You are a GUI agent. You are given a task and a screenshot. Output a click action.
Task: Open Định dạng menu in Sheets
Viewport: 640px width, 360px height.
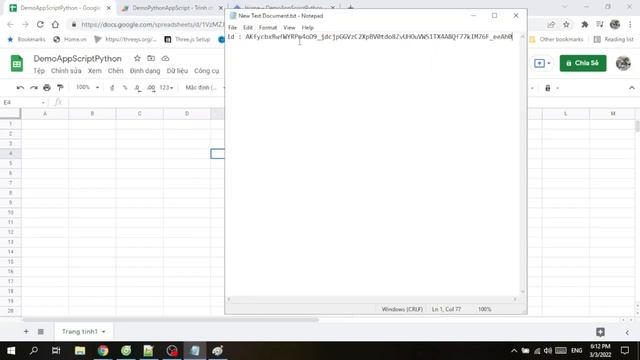pyautogui.click(x=145, y=71)
